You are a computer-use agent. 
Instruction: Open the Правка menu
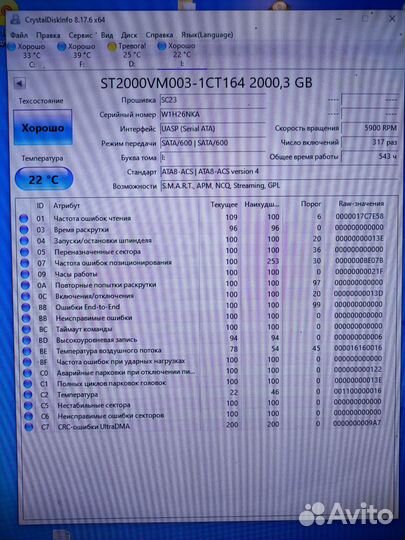(x=48, y=35)
